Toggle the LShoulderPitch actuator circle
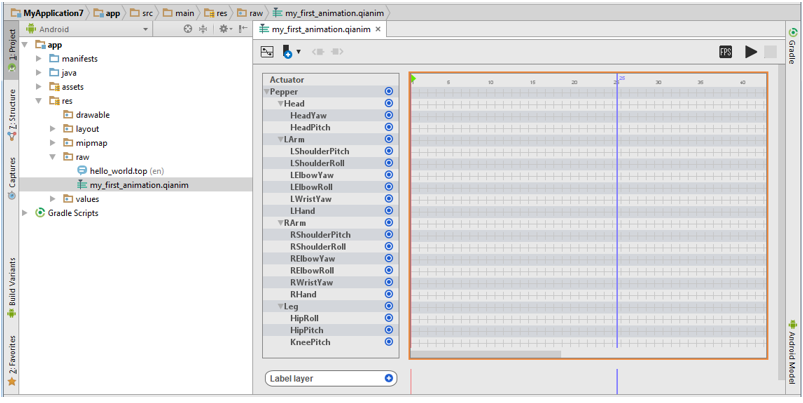The width and height of the screenshot is (803, 403). pos(389,151)
